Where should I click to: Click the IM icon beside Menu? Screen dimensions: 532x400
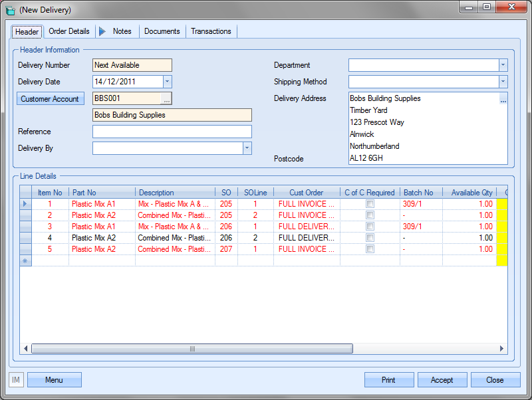click(16, 380)
